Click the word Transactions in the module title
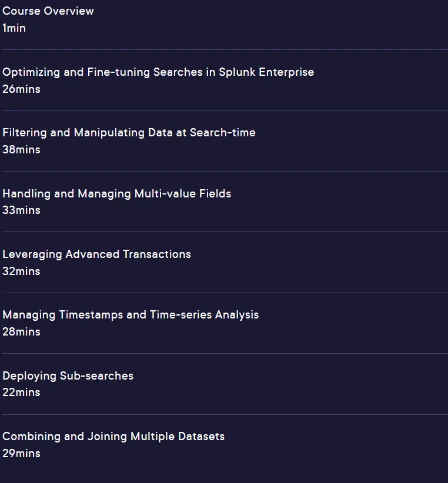Viewport: 448px width, 483px height. coord(157,254)
